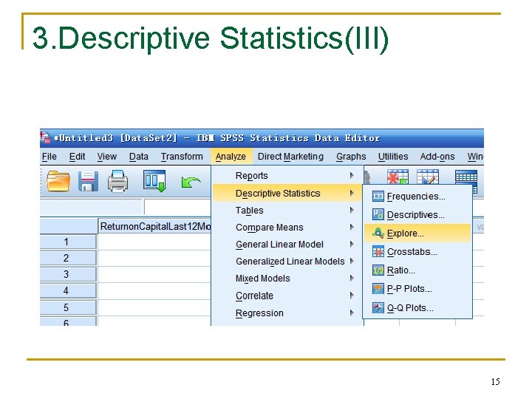
Task: Click the cell editor input field
Action: [x=177, y=207]
